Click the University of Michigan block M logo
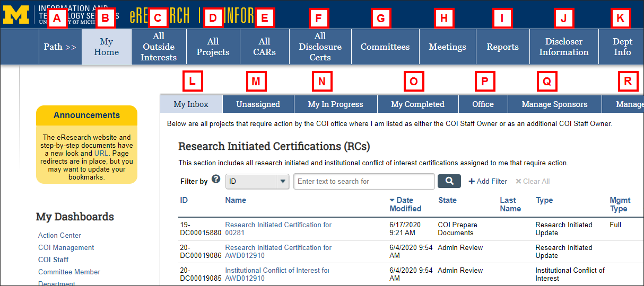 coord(16,15)
